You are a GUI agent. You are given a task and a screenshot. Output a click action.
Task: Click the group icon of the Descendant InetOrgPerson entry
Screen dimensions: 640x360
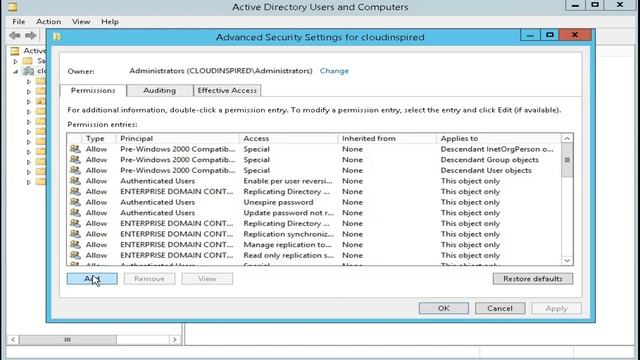coord(75,149)
